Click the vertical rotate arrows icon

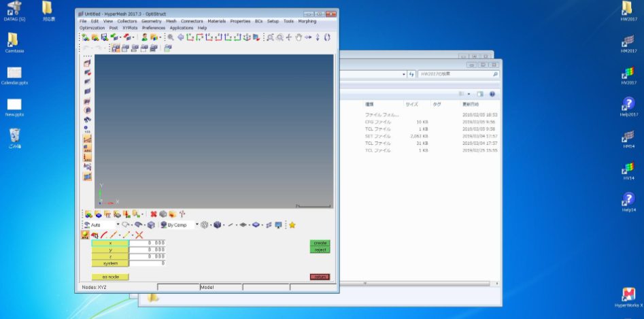click(318, 37)
